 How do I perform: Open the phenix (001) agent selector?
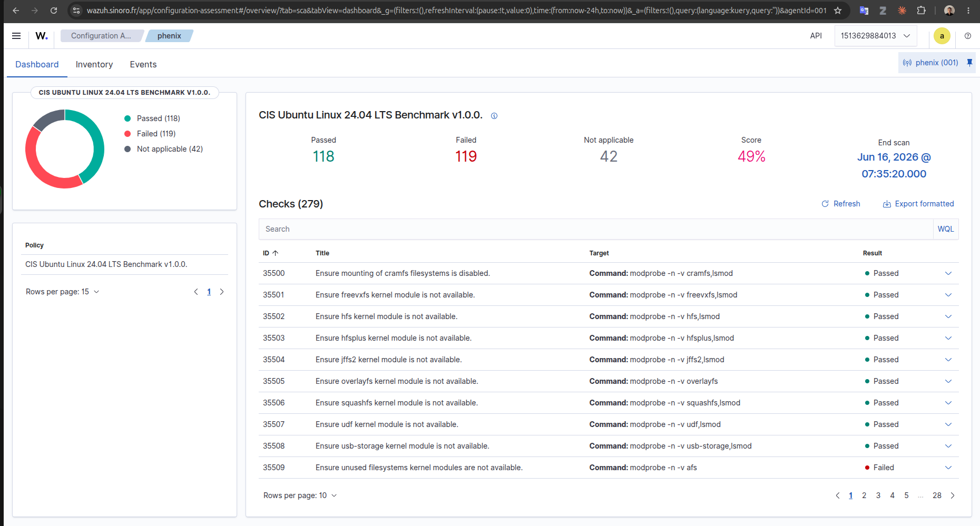click(930, 63)
